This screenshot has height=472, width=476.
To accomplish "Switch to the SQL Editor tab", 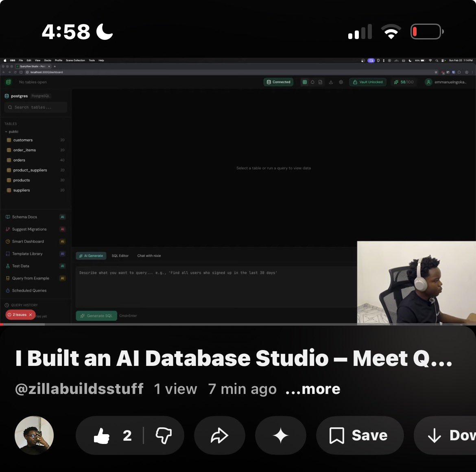I will 120,256.
